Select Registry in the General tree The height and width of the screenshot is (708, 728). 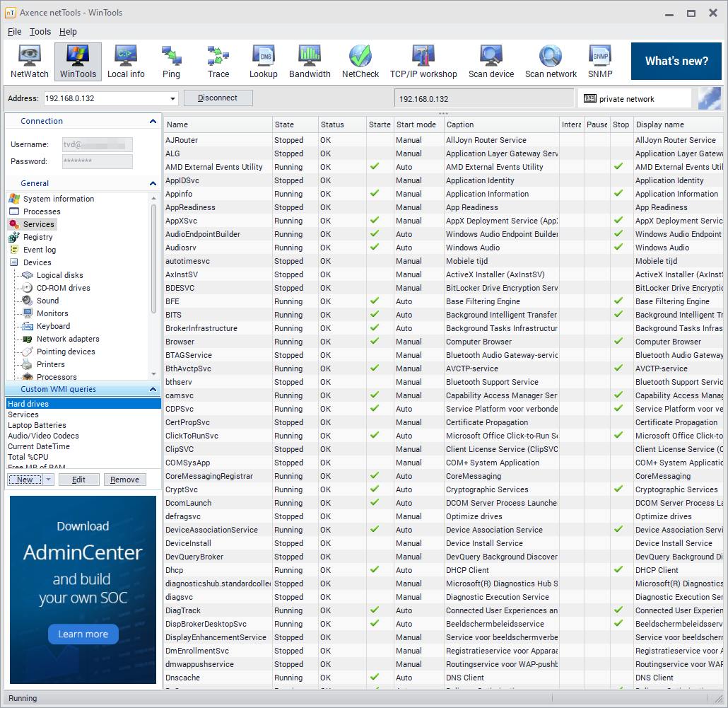tap(38, 237)
